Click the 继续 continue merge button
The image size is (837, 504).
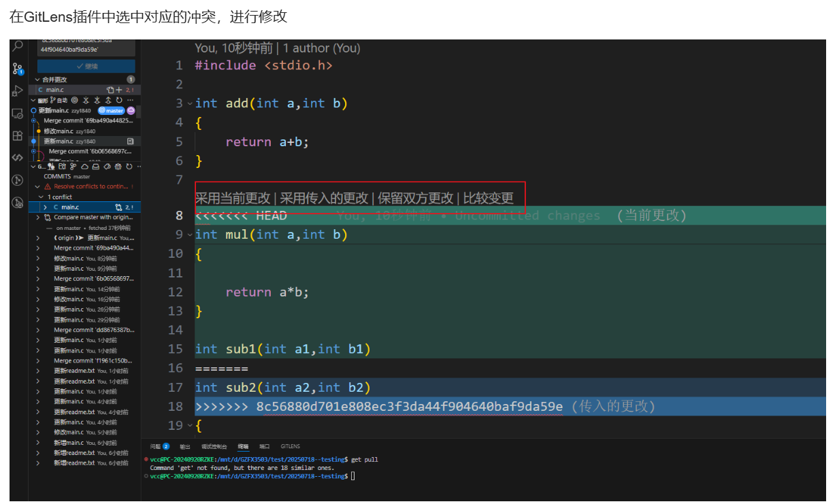(x=86, y=66)
